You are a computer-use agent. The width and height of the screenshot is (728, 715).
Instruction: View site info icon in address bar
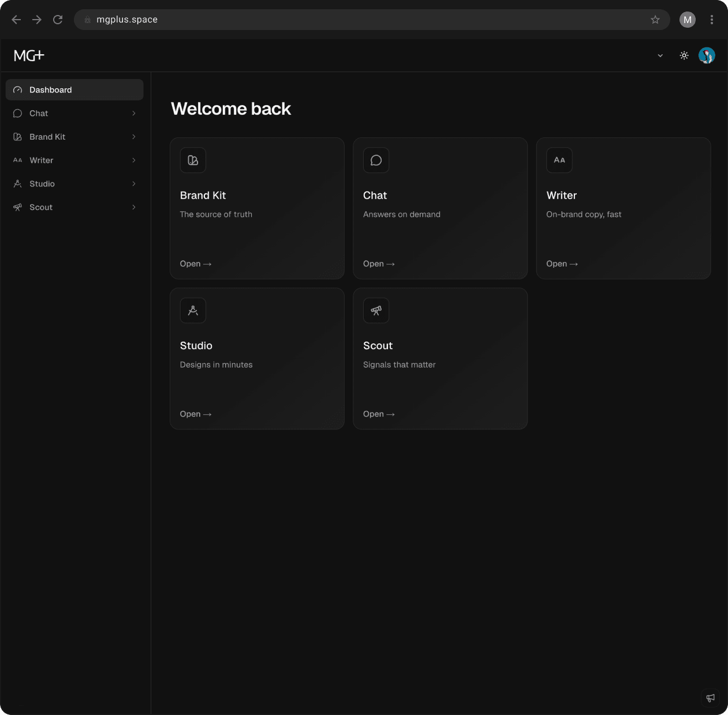(88, 20)
